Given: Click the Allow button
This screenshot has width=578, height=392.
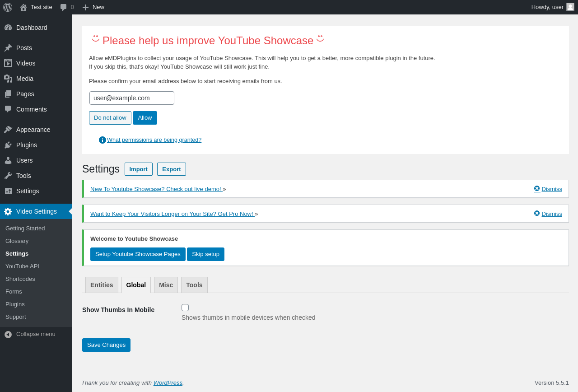Looking at the screenshot, I should [145, 118].
